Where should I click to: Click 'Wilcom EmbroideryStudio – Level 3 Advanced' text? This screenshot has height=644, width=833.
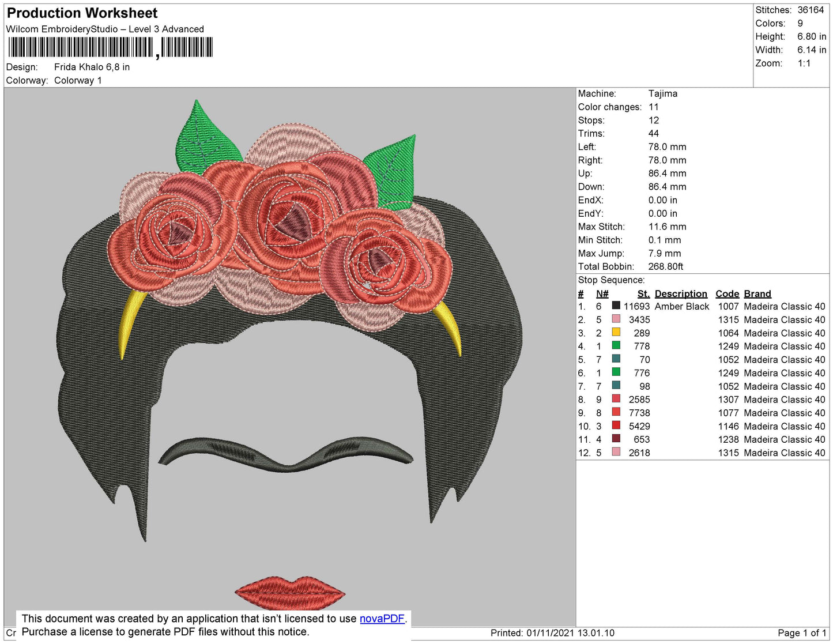click(x=105, y=29)
